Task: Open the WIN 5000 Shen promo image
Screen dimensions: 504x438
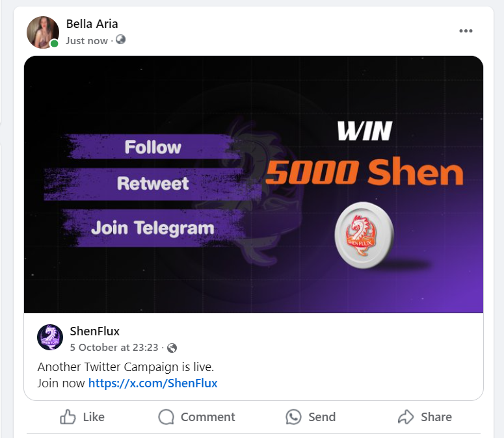Action: point(254,185)
